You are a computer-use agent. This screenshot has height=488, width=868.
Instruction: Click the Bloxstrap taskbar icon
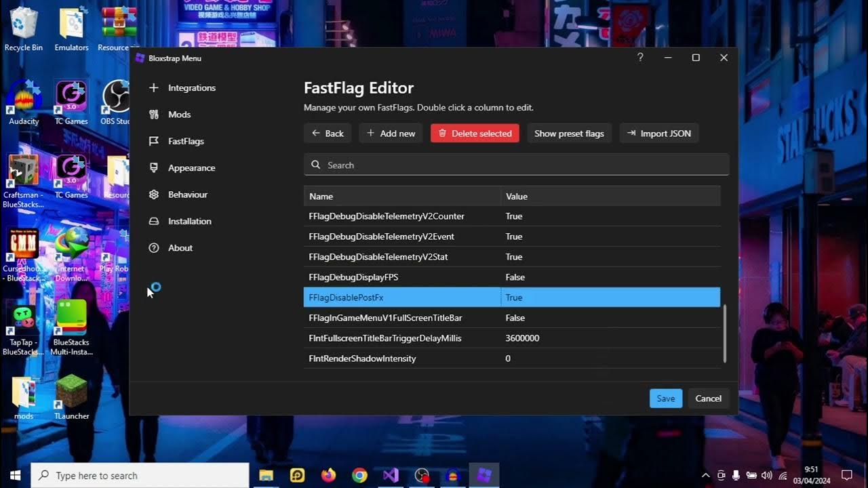tap(484, 476)
